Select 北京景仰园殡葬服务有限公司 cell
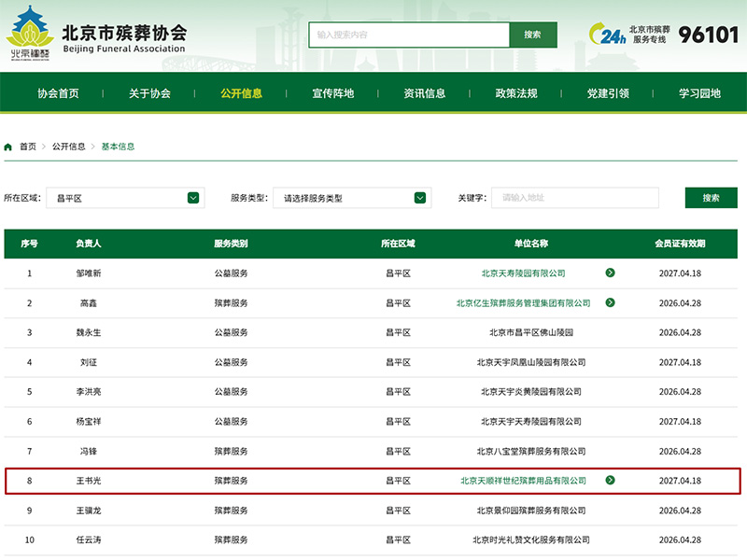 [x=531, y=511]
